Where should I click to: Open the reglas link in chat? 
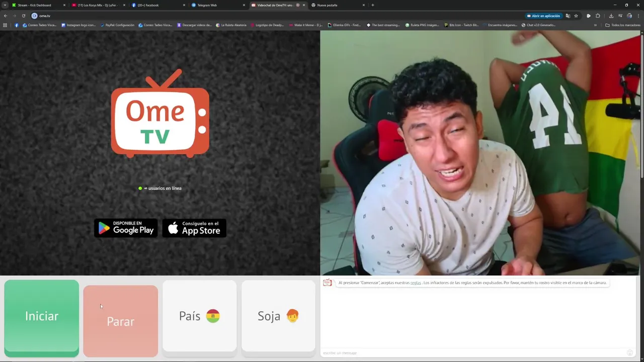[x=416, y=283]
